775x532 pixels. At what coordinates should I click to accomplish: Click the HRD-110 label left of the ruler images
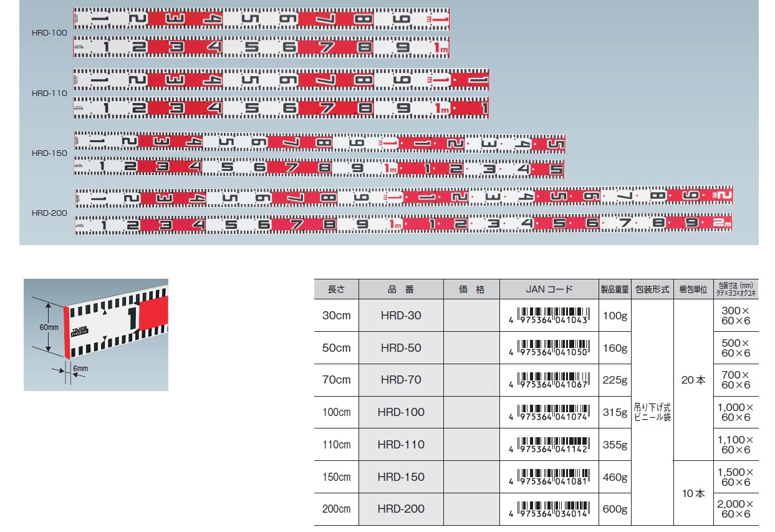(49, 92)
